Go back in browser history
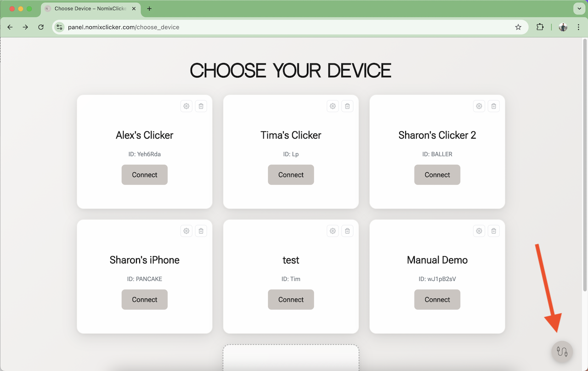 [10, 27]
